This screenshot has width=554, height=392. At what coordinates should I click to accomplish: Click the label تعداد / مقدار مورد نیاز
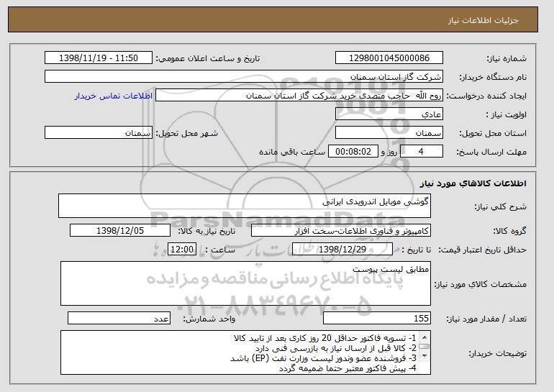click(486, 319)
